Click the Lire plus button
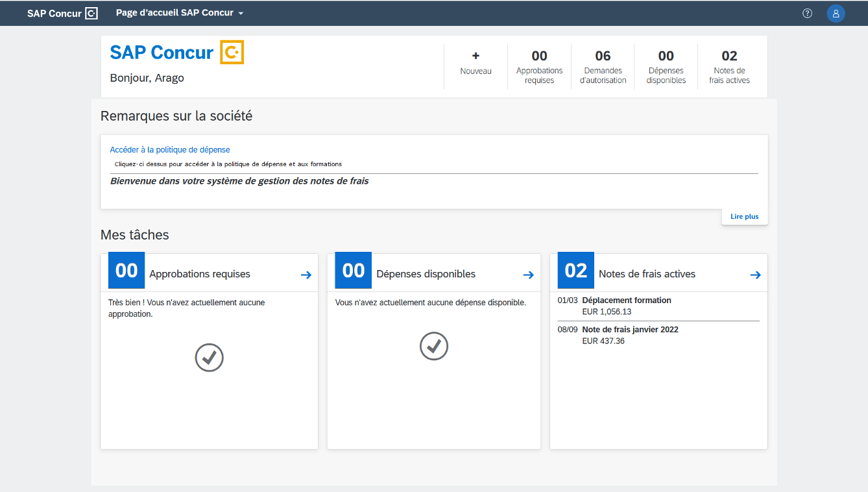 point(745,217)
